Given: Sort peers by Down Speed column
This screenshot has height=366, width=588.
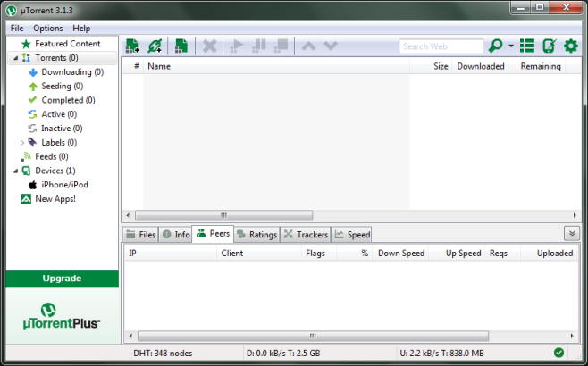Looking at the screenshot, I should [x=400, y=254].
